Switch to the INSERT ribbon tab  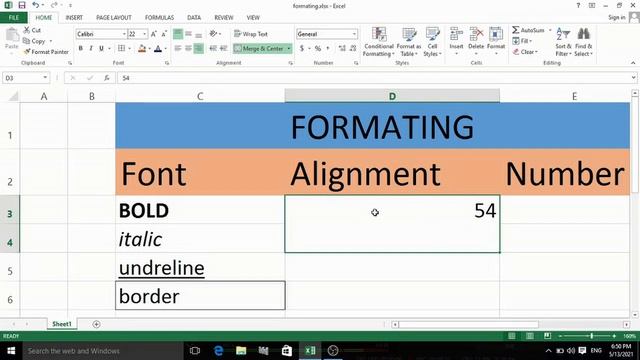pos(74,18)
